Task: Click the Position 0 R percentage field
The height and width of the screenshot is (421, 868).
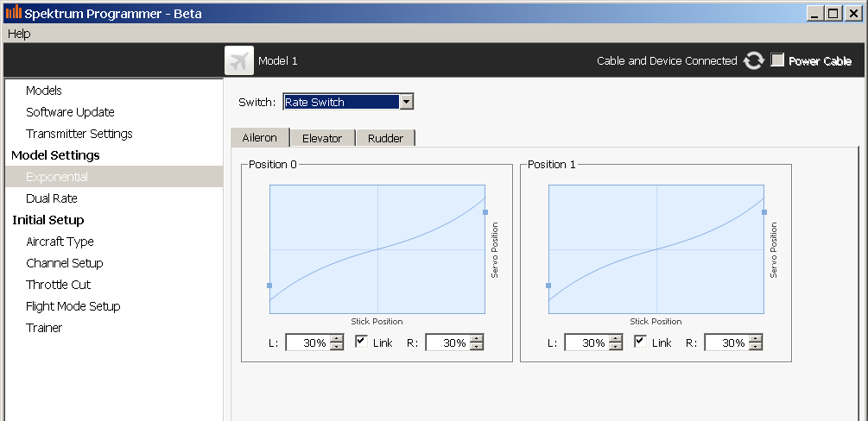Action: (447, 342)
